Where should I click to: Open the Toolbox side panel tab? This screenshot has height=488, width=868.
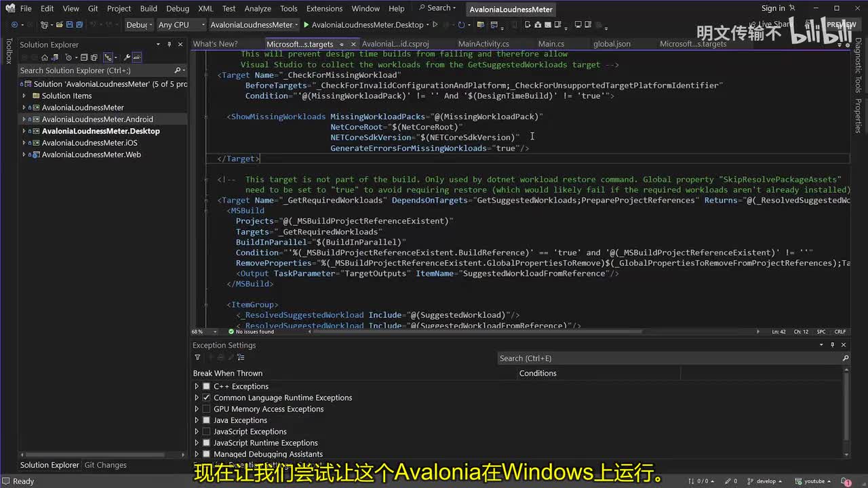[x=9, y=52]
